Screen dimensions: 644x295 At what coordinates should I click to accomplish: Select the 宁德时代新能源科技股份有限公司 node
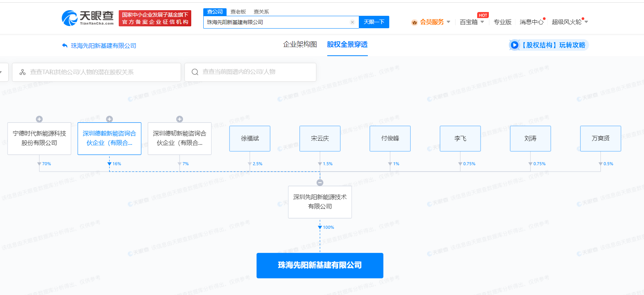tap(39, 138)
